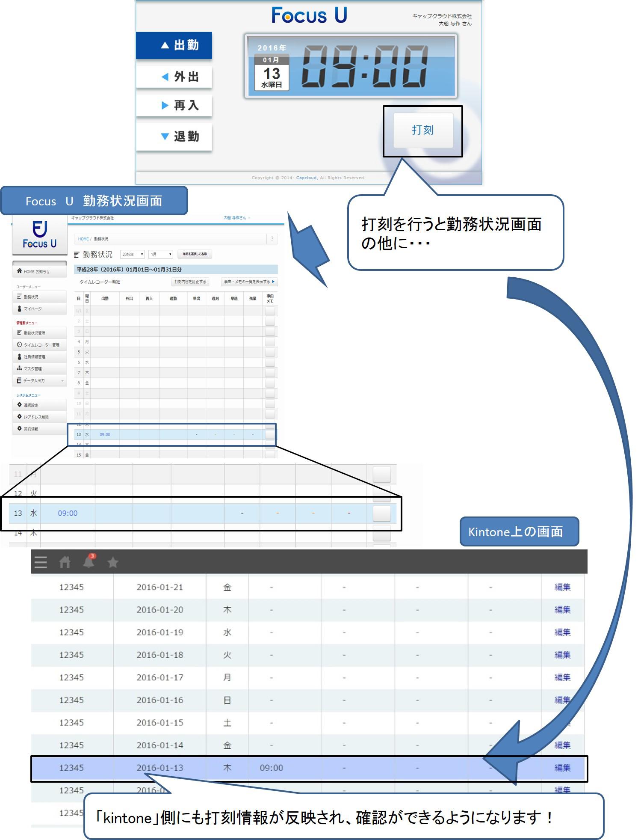This screenshot has height=840, width=638.
Task: Click 編集 for the 2016-01-21 record
Action: [562, 587]
